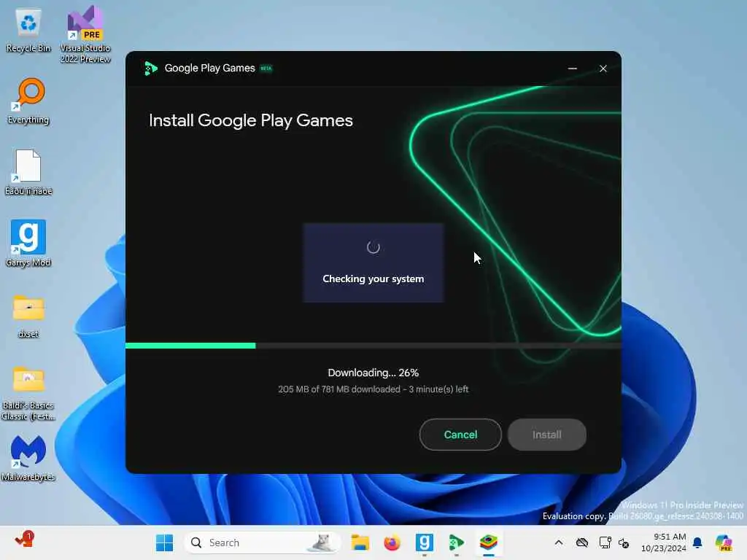Open File Explorer from the taskbar

360,542
